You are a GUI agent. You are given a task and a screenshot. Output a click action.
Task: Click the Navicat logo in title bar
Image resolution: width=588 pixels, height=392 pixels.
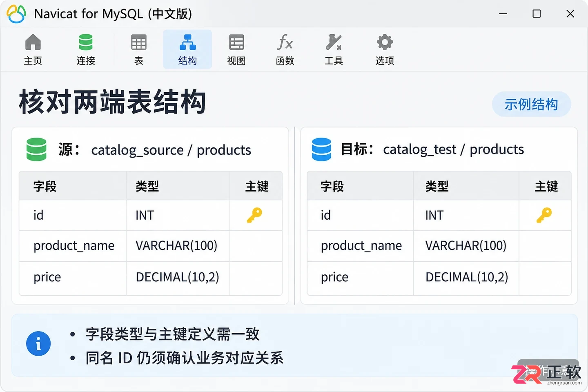(16, 13)
